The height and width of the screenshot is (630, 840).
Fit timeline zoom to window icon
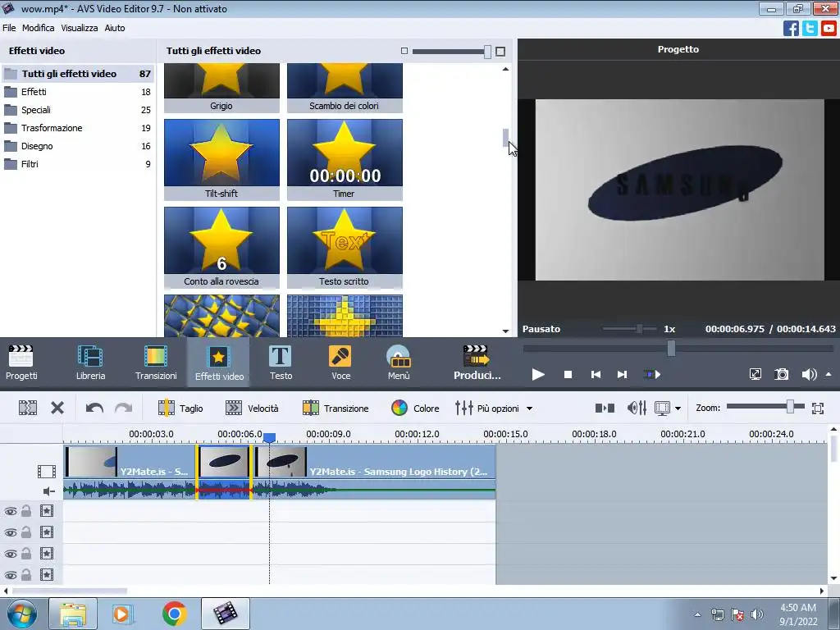pyautogui.click(x=818, y=409)
